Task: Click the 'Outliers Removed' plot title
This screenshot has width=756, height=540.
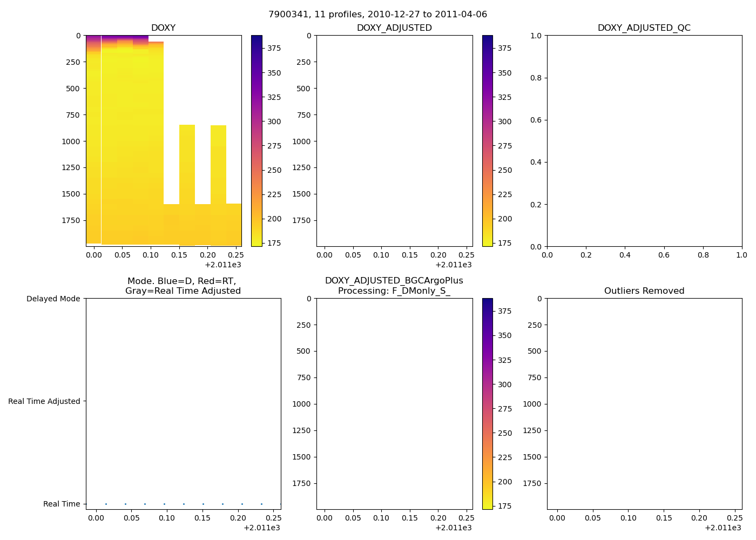Action: (x=644, y=291)
